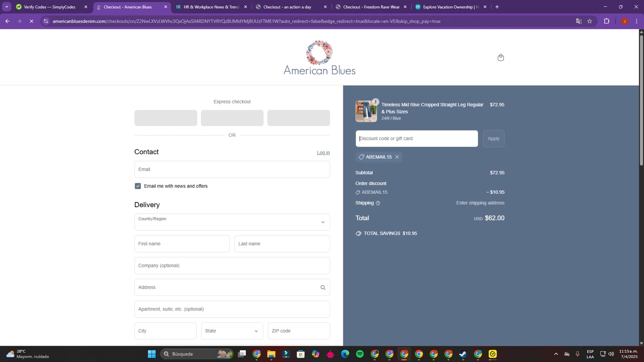Viewport: 644px width, 362px height.
Task: Click the Log in link
Action: pos(323,153)
